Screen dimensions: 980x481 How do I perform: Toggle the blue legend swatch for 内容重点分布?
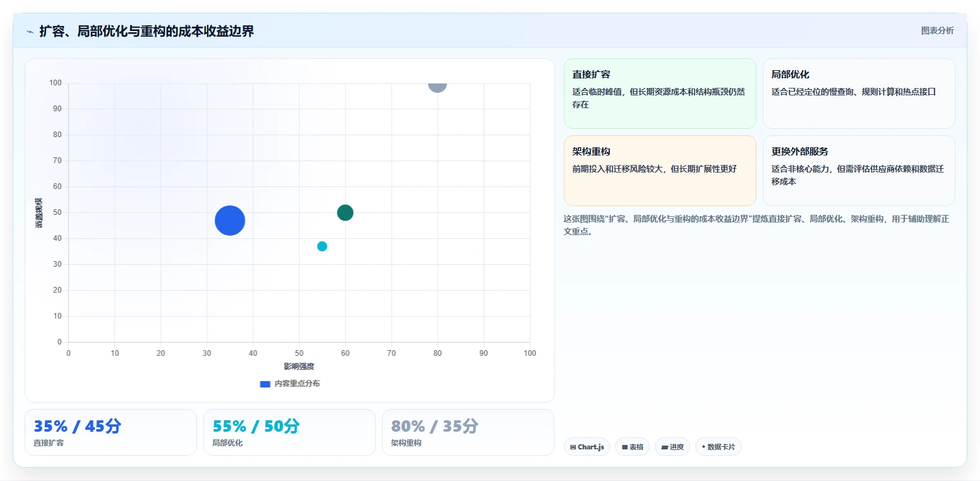(265, 384)
